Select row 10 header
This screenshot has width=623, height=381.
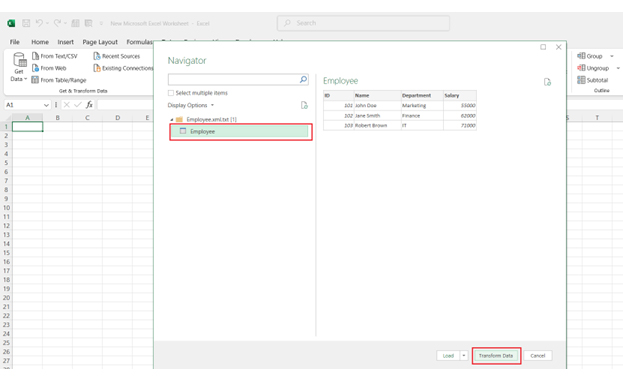[6, 208]
